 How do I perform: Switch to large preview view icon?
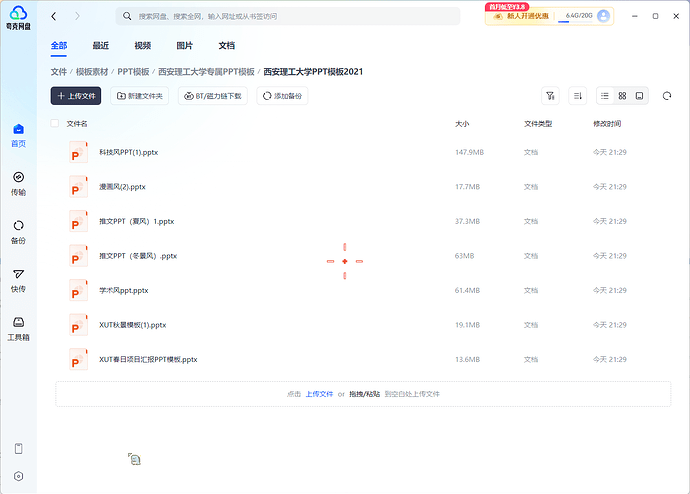click(639, 96)
